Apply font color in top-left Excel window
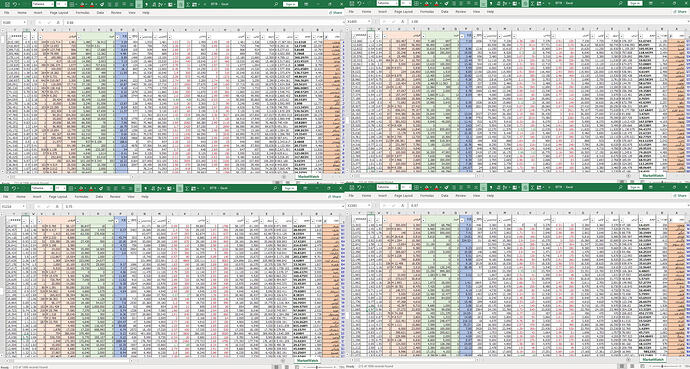This screenshot has height=369, width=690. tap(92, 4)
